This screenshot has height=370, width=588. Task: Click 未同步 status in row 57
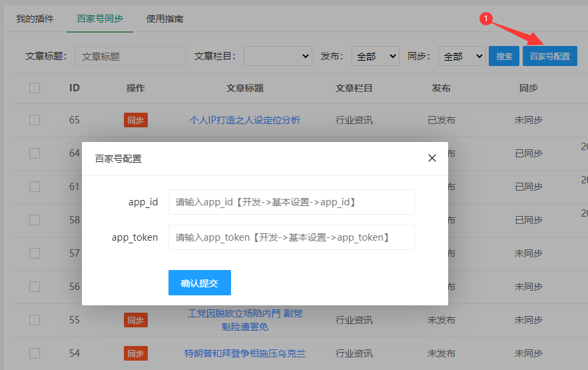coord(528,253)
